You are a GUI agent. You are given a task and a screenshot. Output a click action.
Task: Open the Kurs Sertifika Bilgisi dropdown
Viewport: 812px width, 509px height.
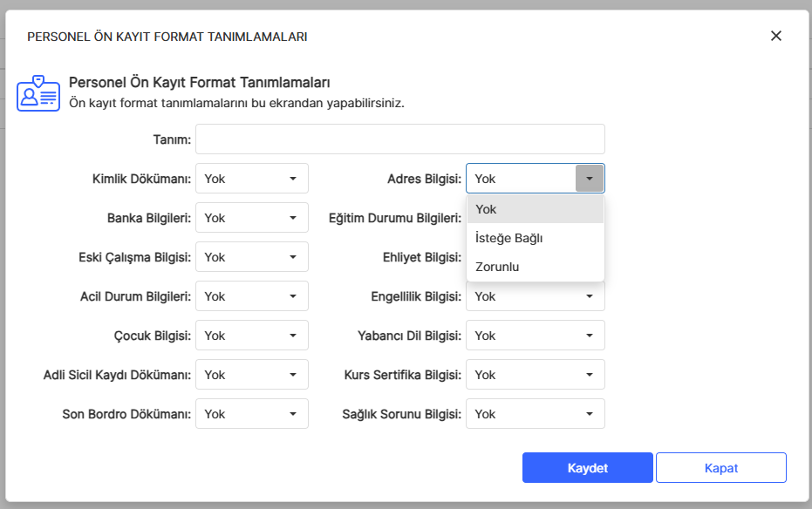(535, 375)
